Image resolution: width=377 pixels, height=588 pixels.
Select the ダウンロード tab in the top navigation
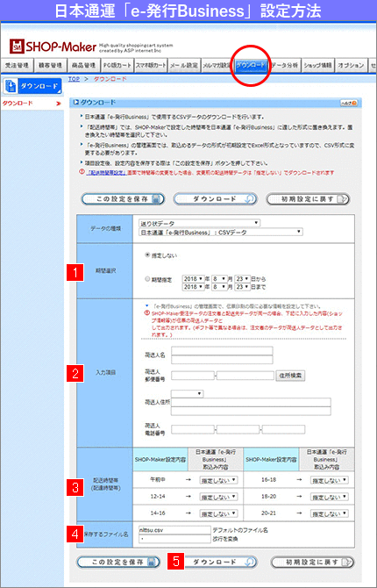251,65
